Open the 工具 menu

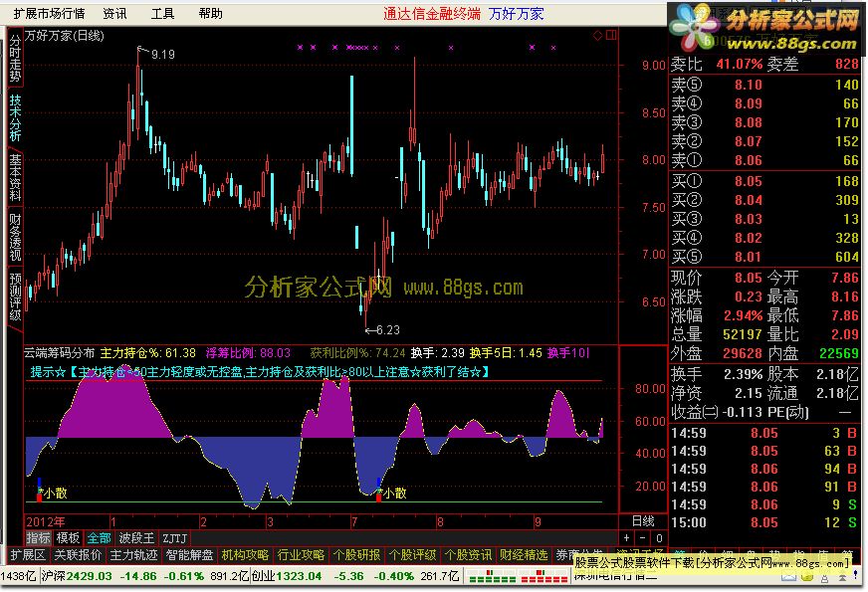coord(163,13)
